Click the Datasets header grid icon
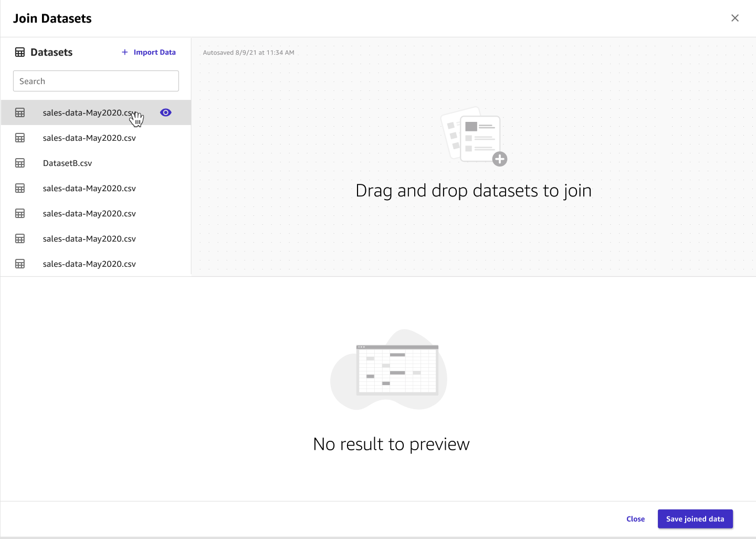Viewport: 756px width, 539px height. tap(20, 52)
